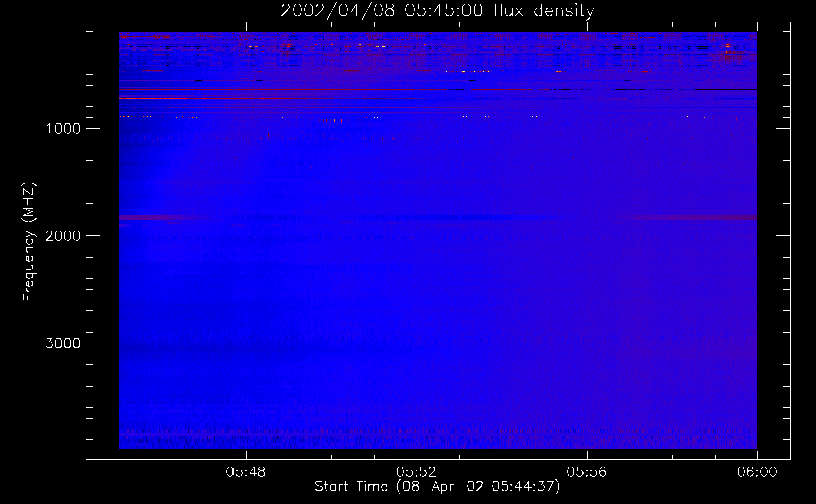Click the 05:52 time tick label

pyautogui.click(x=417, y=472)
